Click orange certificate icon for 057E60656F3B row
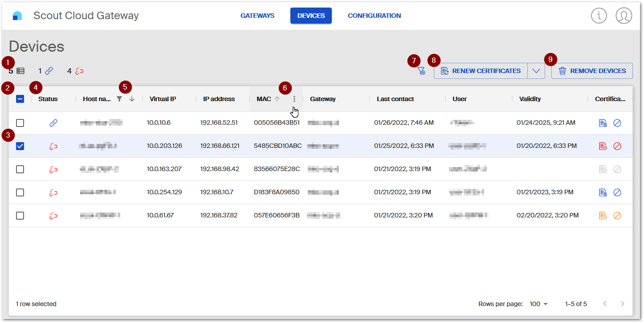644x323 pixels. pos(603,216)
